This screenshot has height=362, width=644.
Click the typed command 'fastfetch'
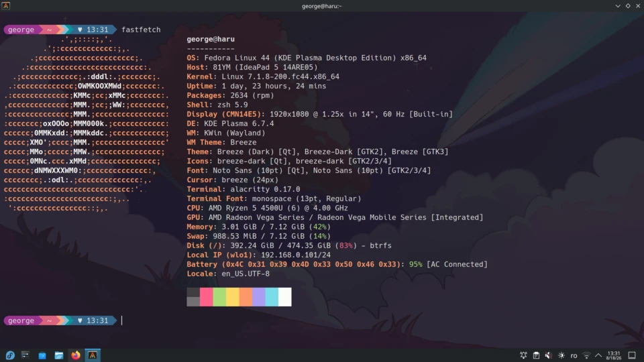pos(141,29)
